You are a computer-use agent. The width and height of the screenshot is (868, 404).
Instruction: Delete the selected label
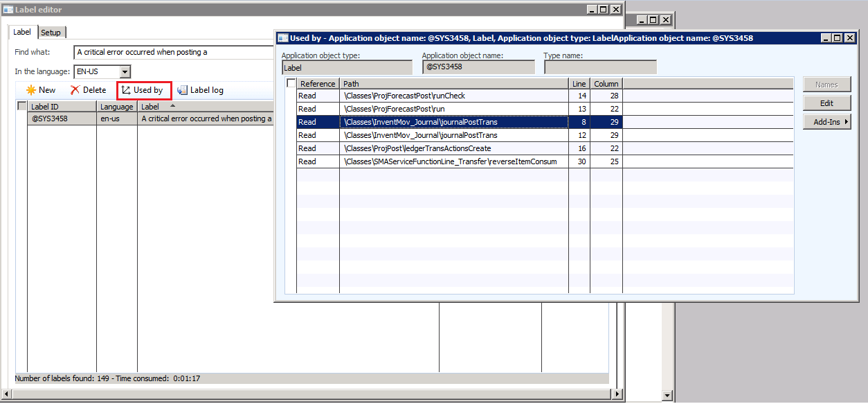point(87,89)
